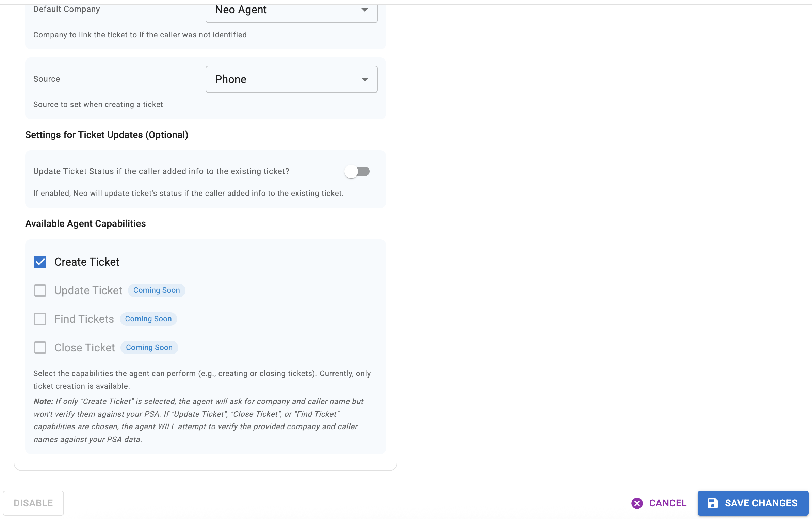The image size is (812, 519).
Task: Click 'Select the capabilities the agent can perform' text
Action: pyautogui.click(x=202, y=380)
